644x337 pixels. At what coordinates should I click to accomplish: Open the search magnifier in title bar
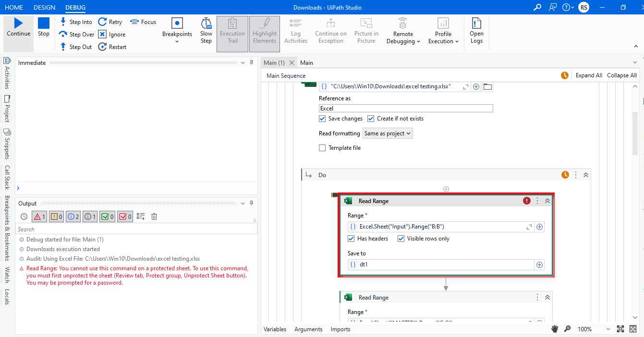537,7
